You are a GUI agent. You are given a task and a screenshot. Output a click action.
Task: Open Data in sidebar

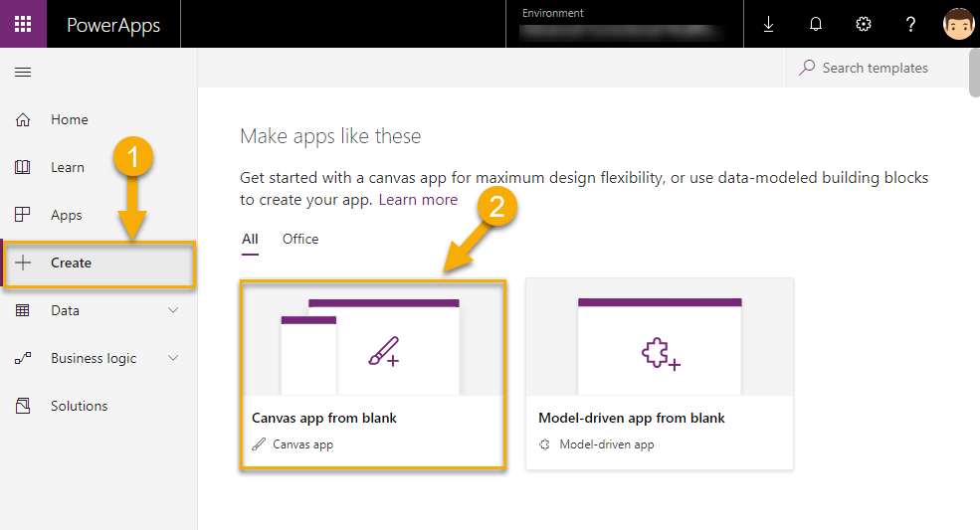pyautogui.click(x=65, y=310)
